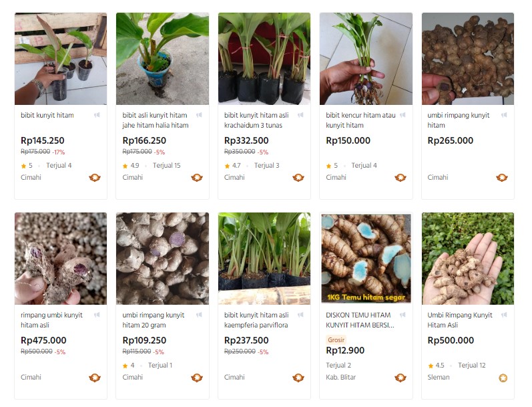Open the brown tubers image for Rp265.000 product

tap(467, 59)
